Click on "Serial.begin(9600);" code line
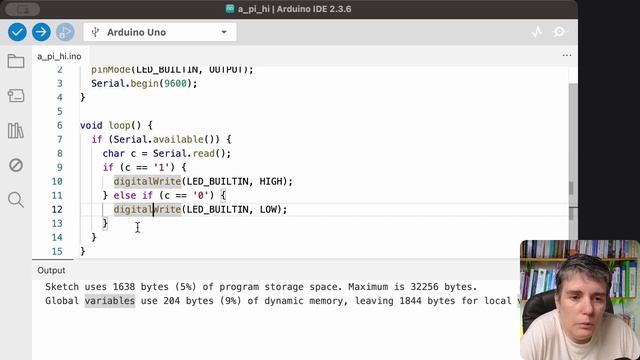Image resolution: width=640 pixels, height=360 pixels. tap(144, 84)
